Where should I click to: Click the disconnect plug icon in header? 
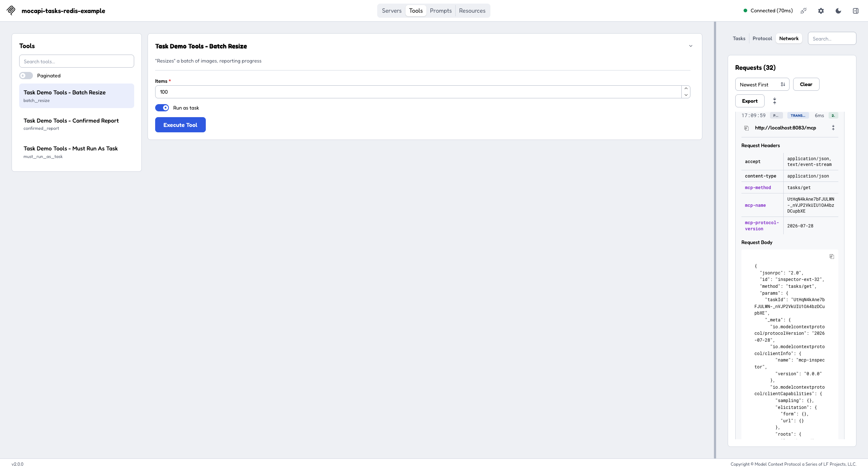pyautogui.click(x=804, y=11)
